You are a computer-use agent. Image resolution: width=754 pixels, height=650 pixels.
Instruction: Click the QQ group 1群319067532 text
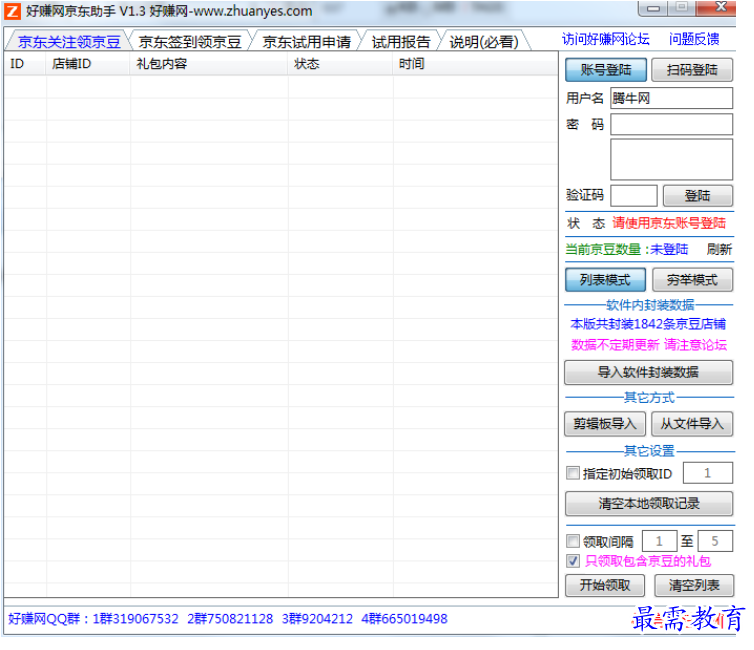tap(135, 619)
